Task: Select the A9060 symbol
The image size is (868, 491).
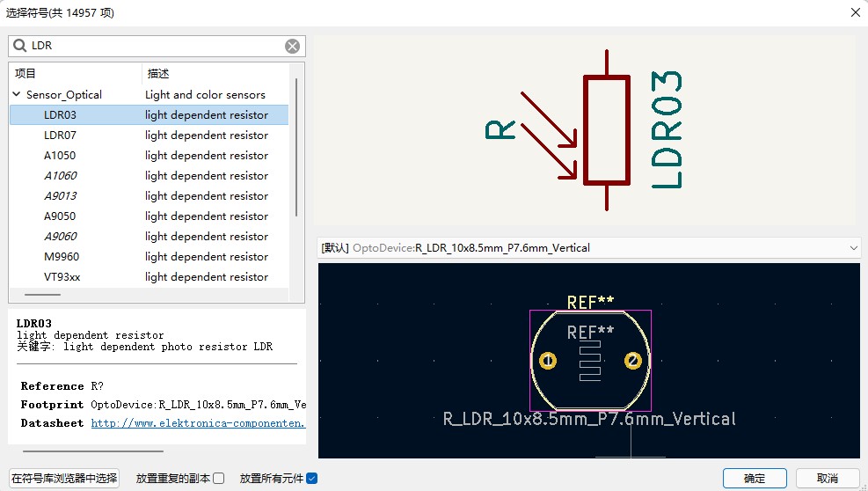Action: point(149,236)
